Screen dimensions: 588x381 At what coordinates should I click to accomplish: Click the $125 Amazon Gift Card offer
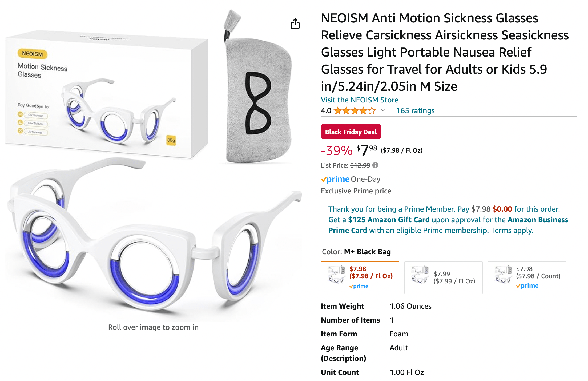click(x=389, y=220)
